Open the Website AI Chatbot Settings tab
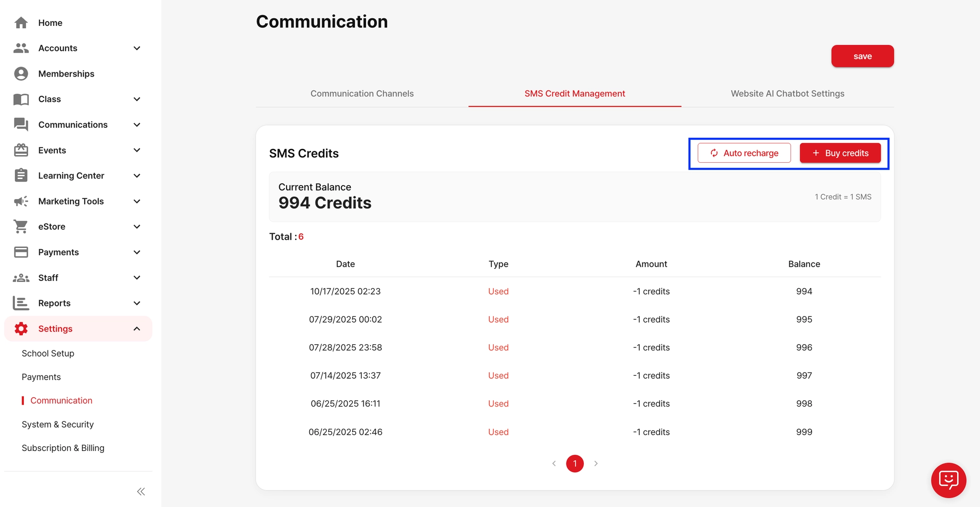Screen dimensions: 980x507 787,93
